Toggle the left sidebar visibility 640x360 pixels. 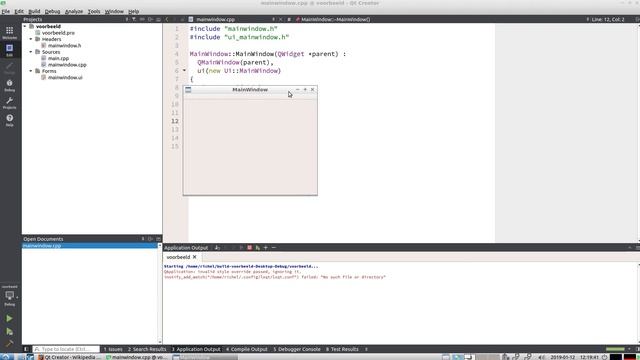26,349
